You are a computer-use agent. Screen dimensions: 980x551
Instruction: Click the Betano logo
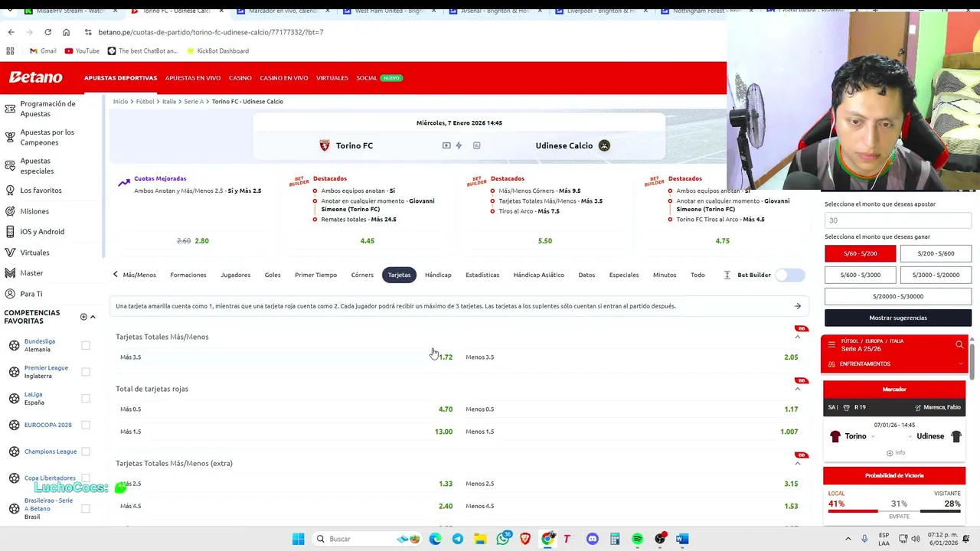coord(35,77)
